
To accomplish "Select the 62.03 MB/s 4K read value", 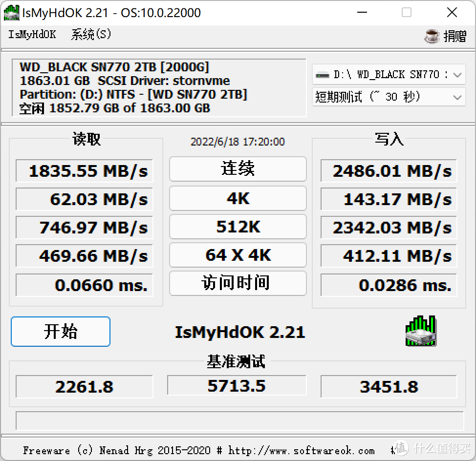I will (85, 199).
